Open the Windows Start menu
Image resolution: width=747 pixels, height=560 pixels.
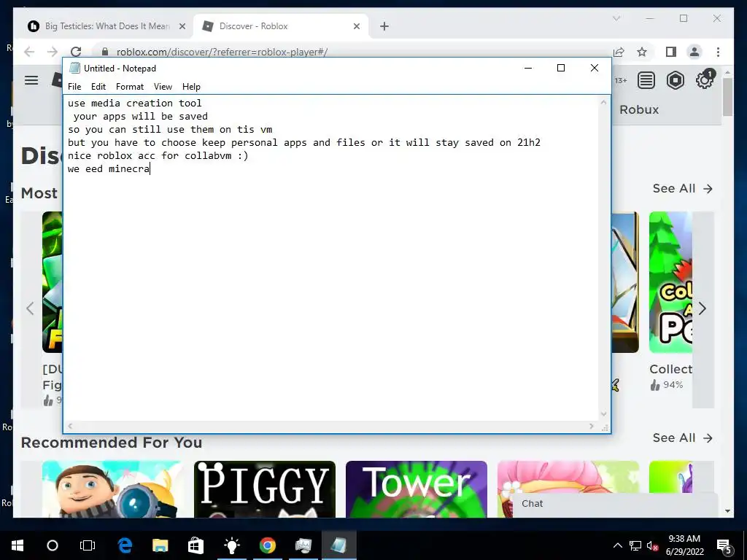point(18,545)
